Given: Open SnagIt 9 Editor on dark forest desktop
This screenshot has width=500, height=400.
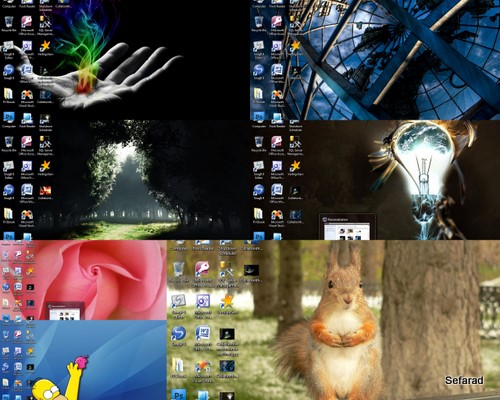Looking at the screenshot, I should click(9, 167).
